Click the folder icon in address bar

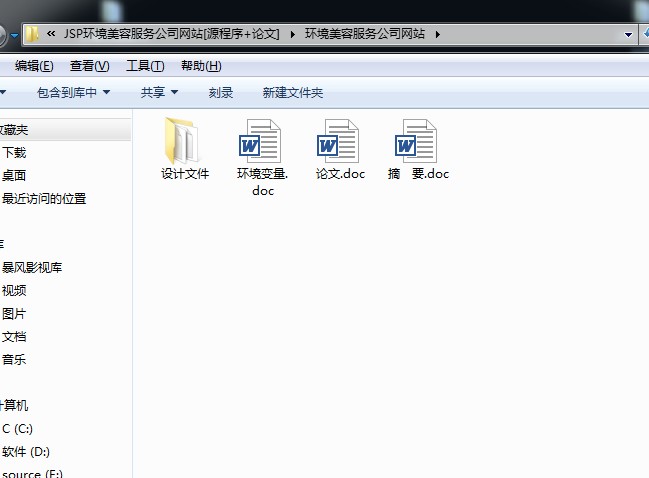31,34
